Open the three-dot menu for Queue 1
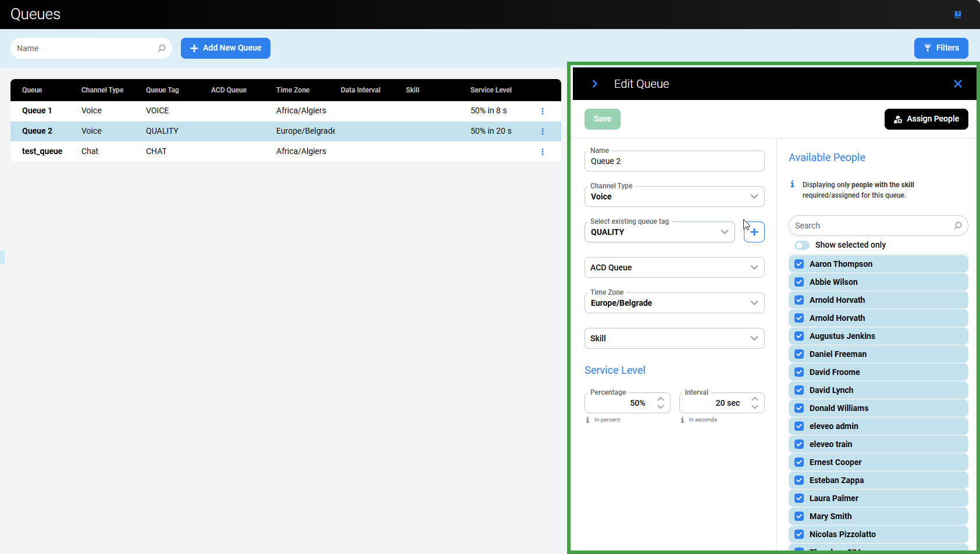The image size is (980, 554). [x=543, y=111]
